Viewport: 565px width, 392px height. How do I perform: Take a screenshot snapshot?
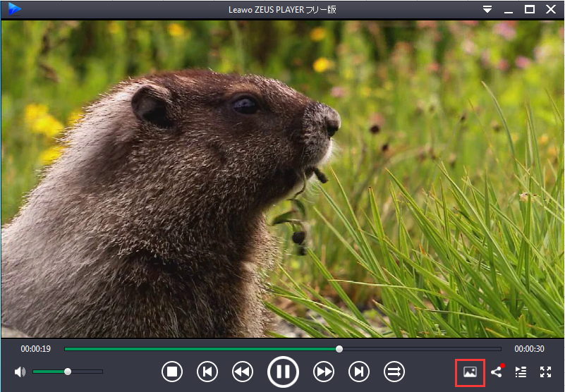pyautogui.click(x=470, y=372)
